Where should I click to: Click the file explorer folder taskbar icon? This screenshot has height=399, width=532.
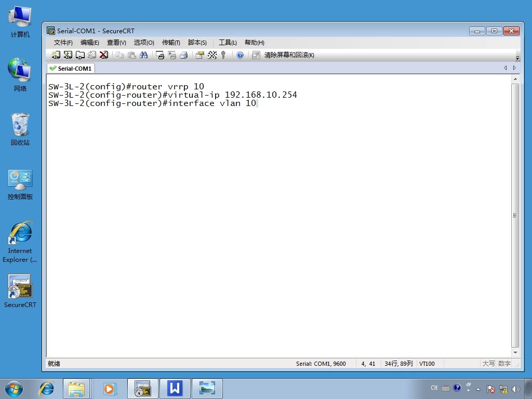point(76,389)
